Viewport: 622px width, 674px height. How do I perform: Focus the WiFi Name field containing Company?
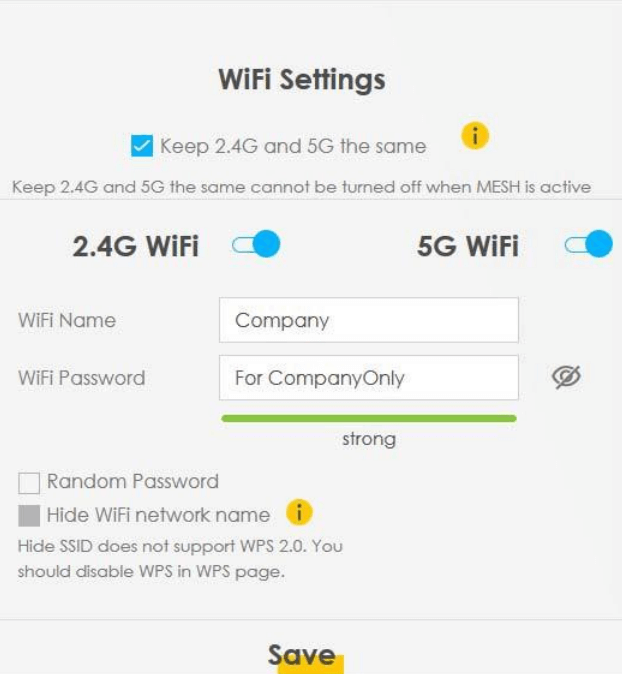click(368, 320)
